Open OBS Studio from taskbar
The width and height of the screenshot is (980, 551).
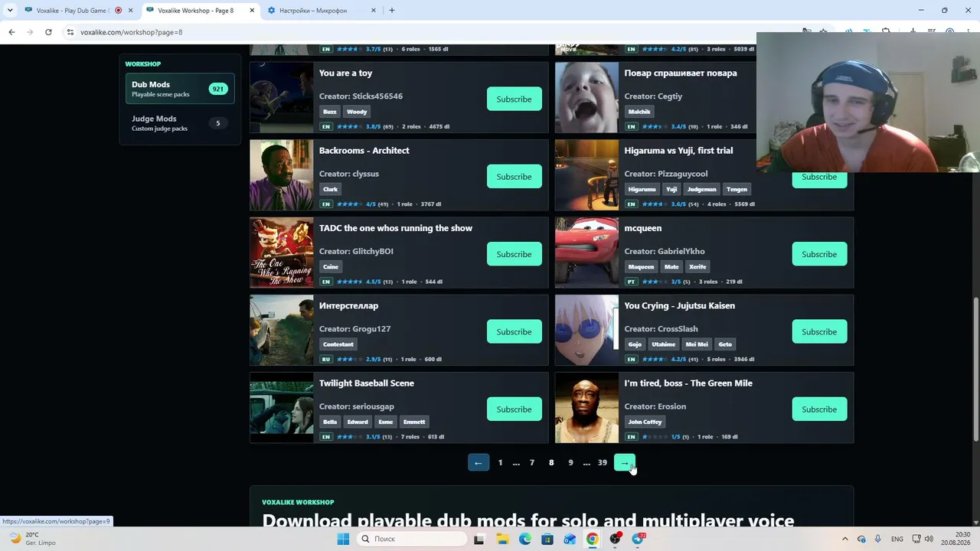coord(615,539)
